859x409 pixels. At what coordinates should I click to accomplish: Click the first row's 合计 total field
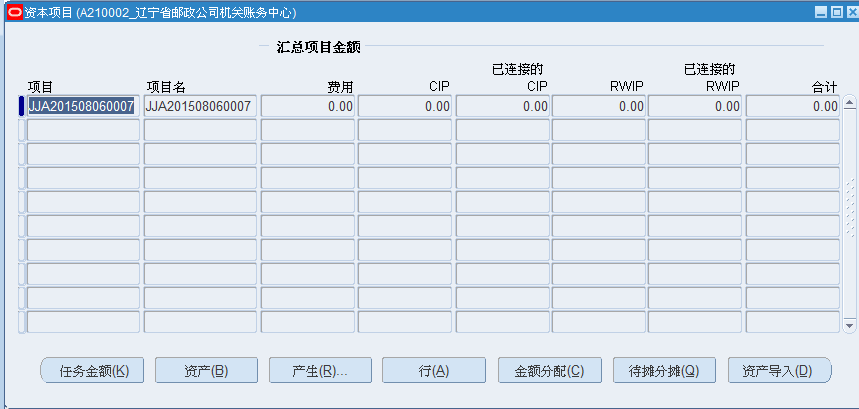coord(792,106)
